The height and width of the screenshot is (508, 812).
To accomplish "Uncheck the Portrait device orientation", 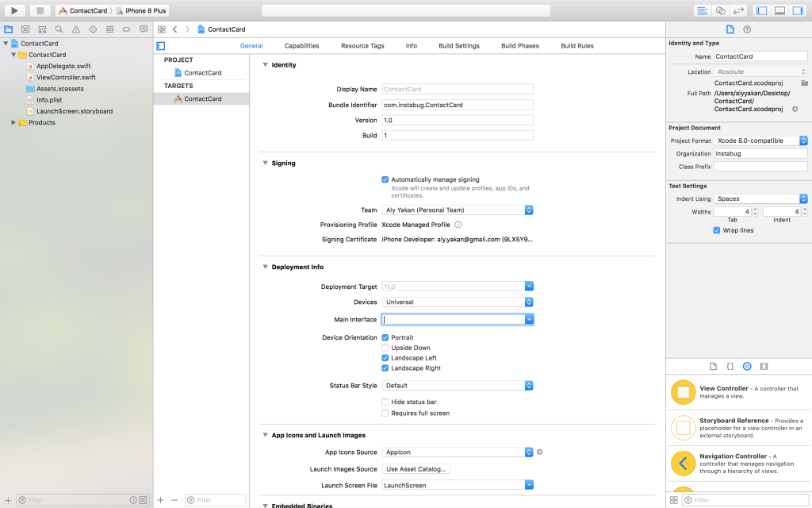I will pyautogui.click(x=385, y=337).
